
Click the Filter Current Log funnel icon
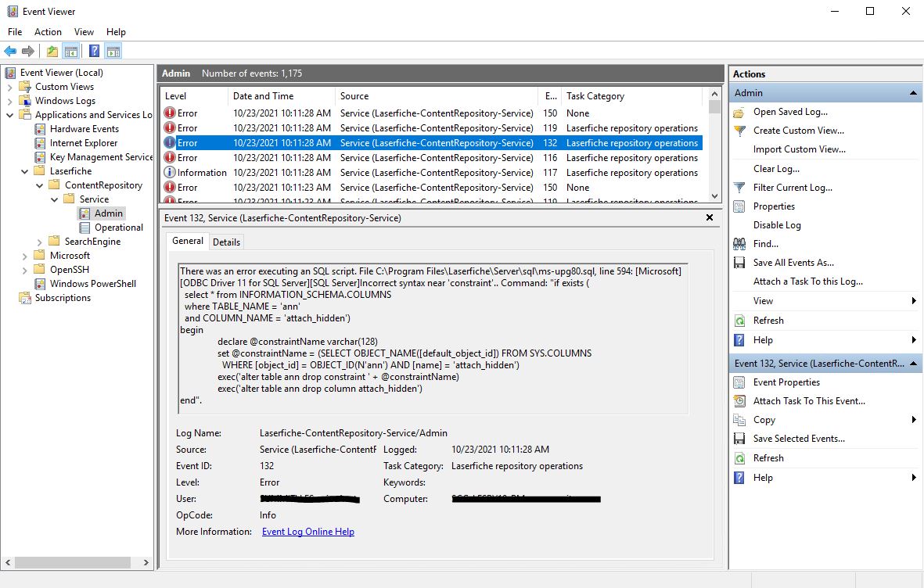[x=739, y=188]
